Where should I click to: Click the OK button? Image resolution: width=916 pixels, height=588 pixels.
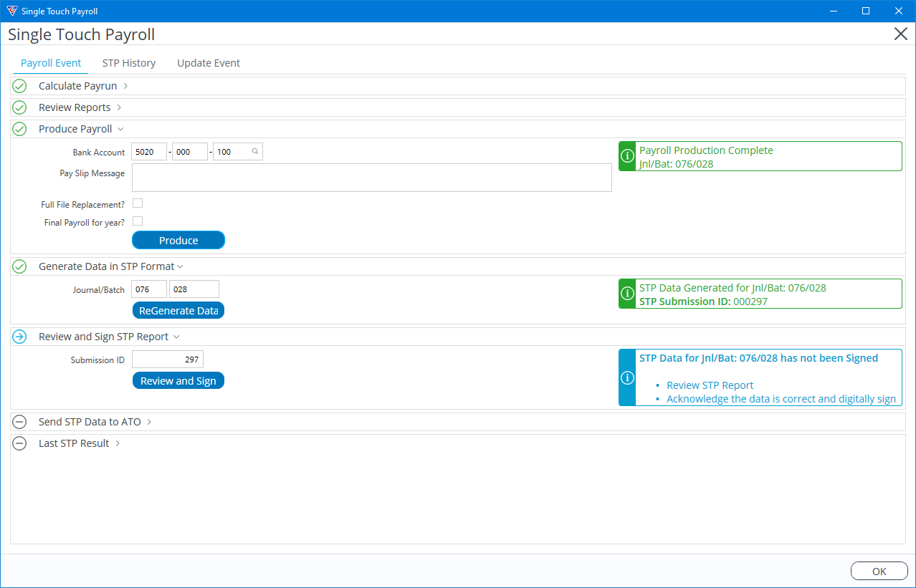pos(879,571)
